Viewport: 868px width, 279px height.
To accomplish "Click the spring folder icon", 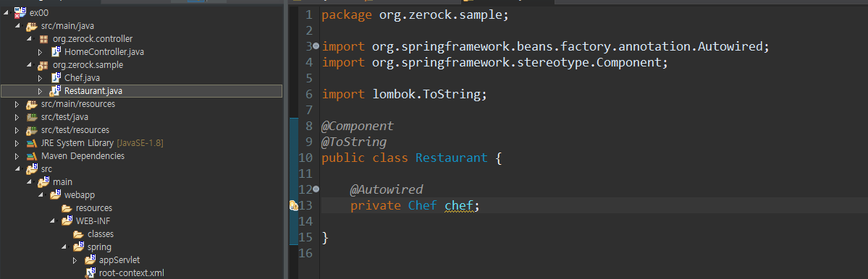I will pyautogui.click(x=78, y=247).
